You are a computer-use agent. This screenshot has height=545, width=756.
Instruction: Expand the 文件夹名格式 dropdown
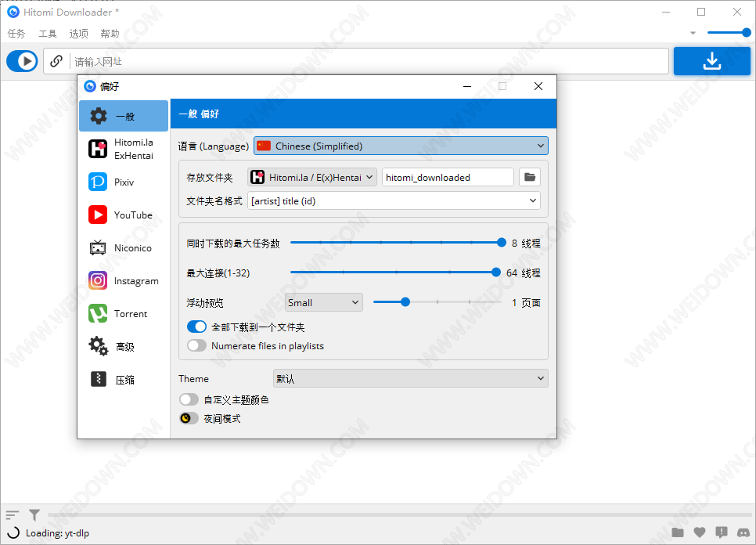click(x=394, y=200)
